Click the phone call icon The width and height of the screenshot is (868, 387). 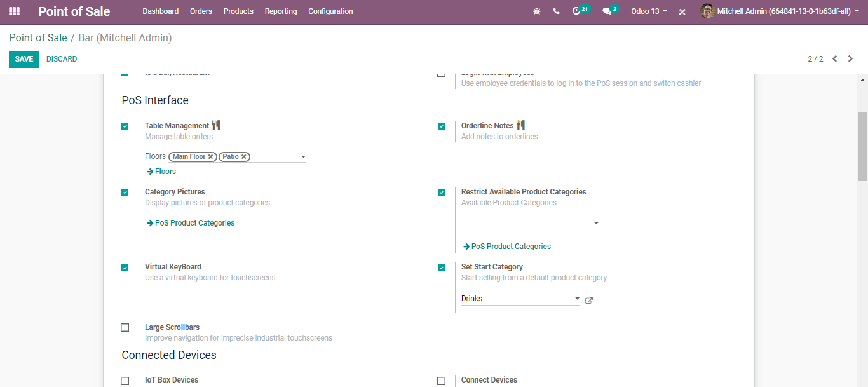click(x=557, y=11)
